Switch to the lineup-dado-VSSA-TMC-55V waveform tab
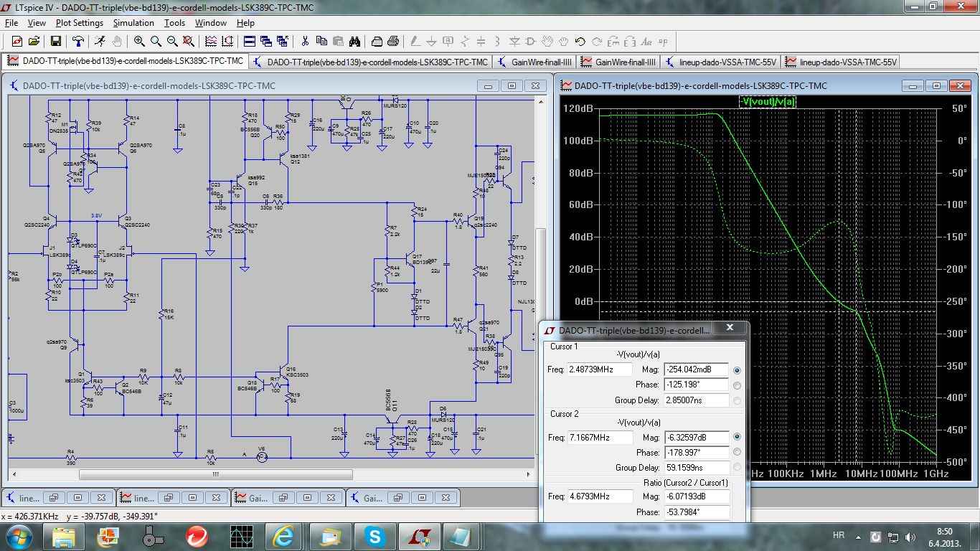Image resolution: width=980 pixels, height=551 pixels. point(841,62)
